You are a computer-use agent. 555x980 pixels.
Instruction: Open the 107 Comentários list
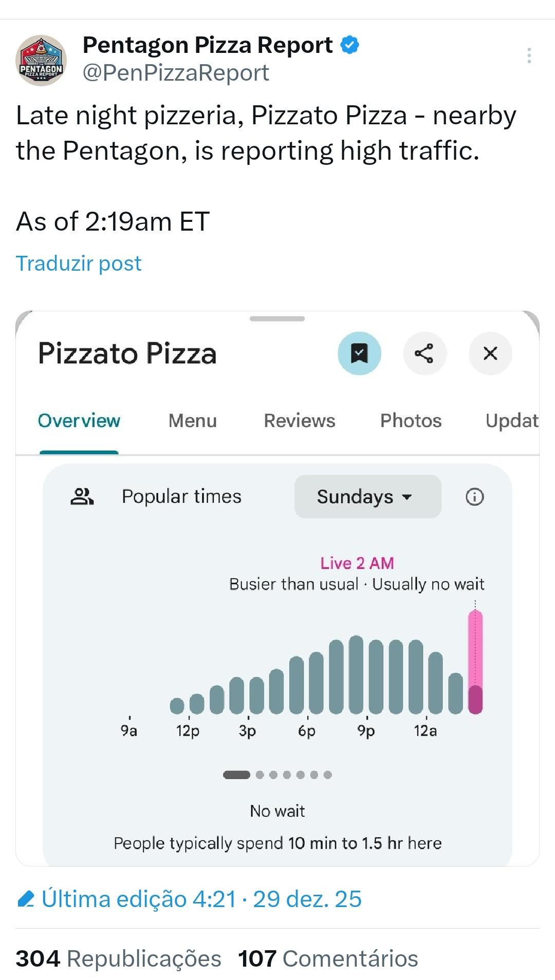[328, 958]
